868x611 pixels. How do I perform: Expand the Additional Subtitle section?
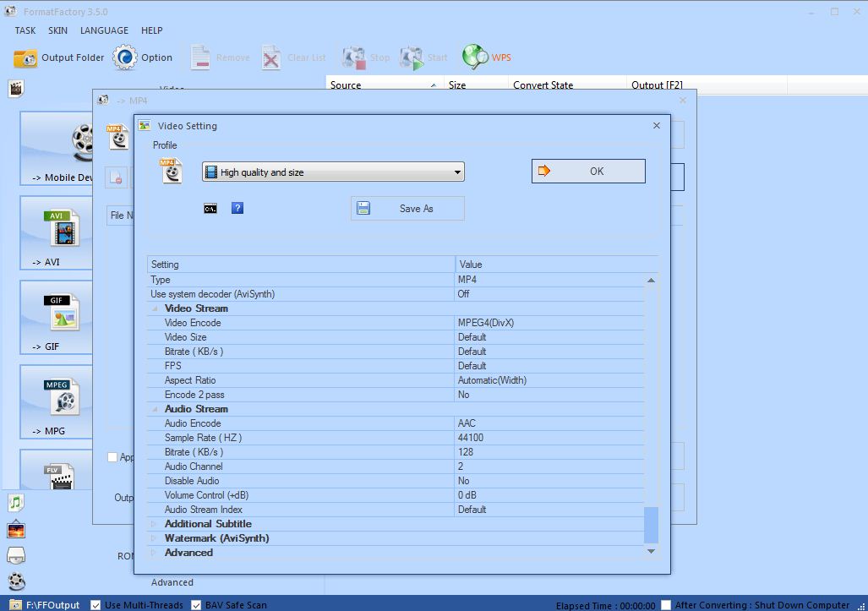154,524
